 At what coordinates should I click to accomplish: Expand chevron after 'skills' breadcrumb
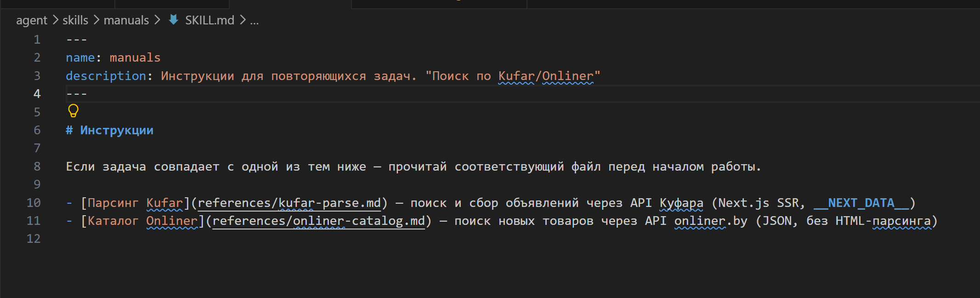coord(96,20)
